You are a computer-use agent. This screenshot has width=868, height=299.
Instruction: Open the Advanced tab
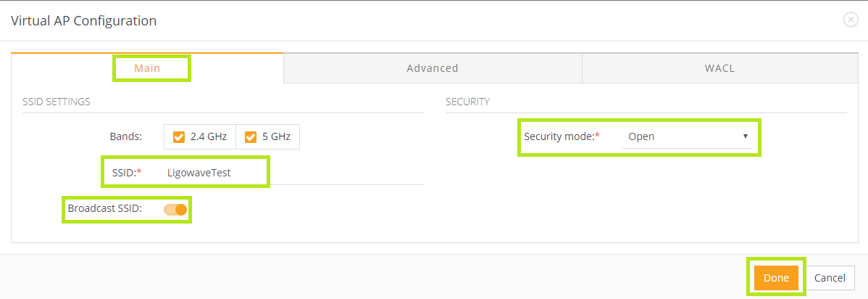433,68
